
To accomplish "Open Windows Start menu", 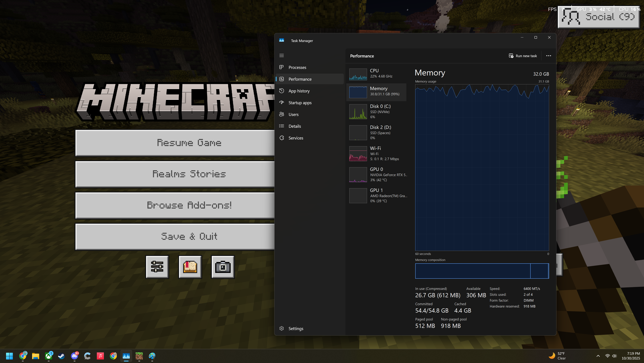I will tap(10, 356).
